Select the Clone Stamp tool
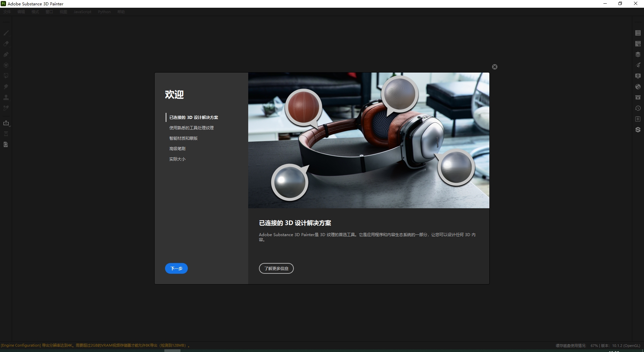Image resolution: width=644 pixels, height=352 pixels. click(6, 97)
